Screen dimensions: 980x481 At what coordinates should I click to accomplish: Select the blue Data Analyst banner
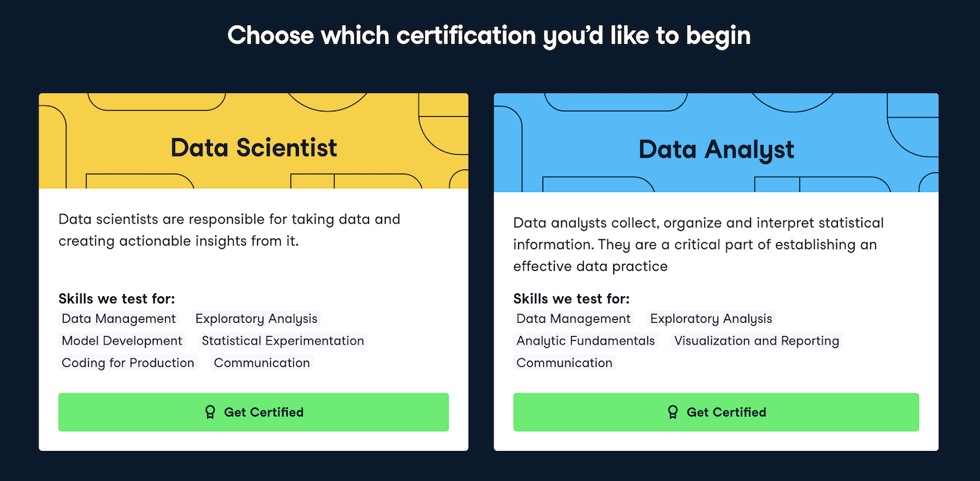(716, 143)
